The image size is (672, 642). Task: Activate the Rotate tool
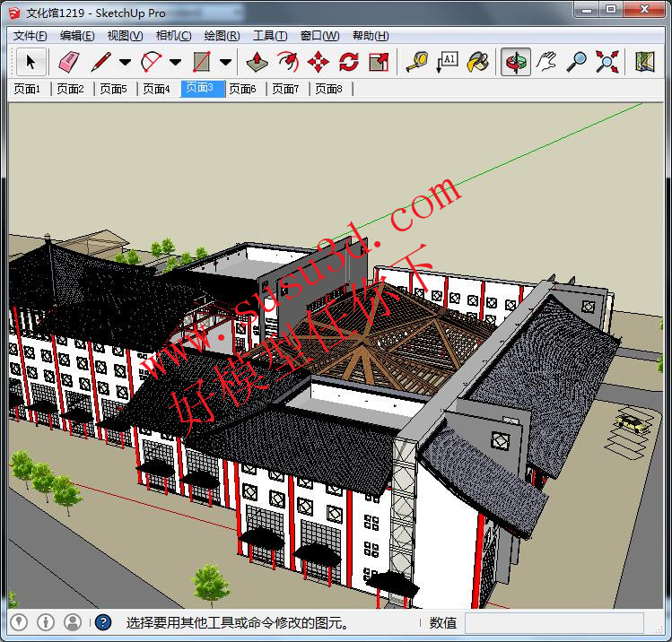(x=348, y=62)
